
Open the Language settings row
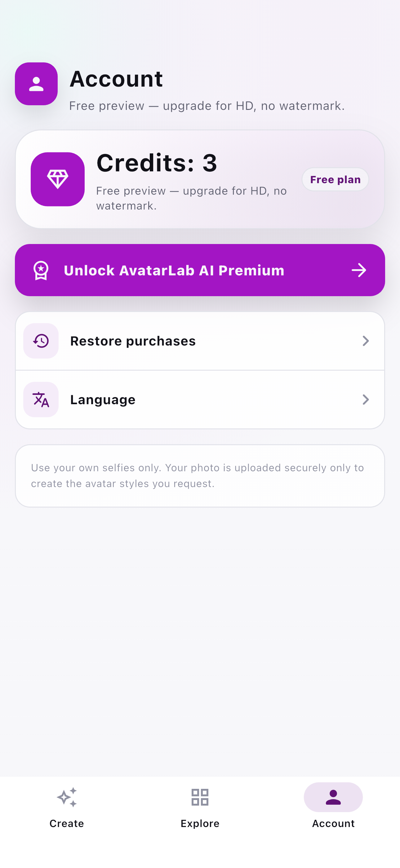[x=200, y=400]
